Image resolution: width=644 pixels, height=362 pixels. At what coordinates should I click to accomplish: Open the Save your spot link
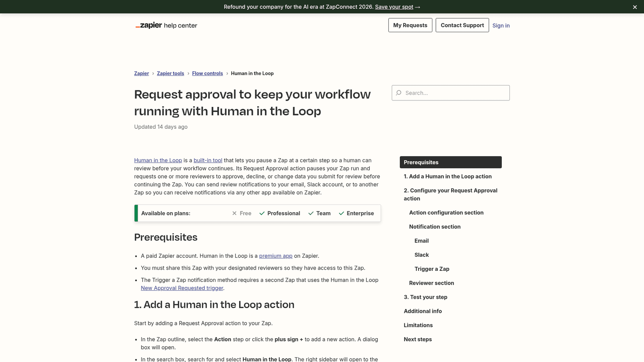[x=394, y=7]
